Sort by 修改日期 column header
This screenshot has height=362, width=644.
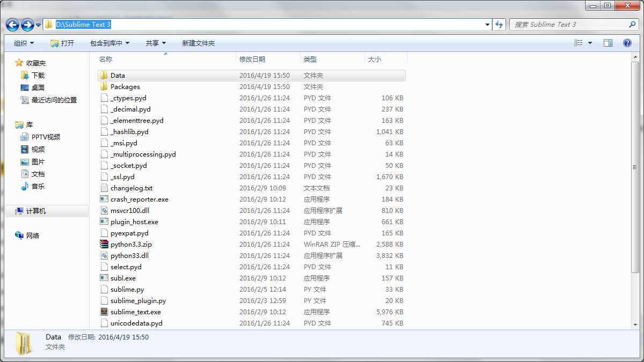(252, 60)
